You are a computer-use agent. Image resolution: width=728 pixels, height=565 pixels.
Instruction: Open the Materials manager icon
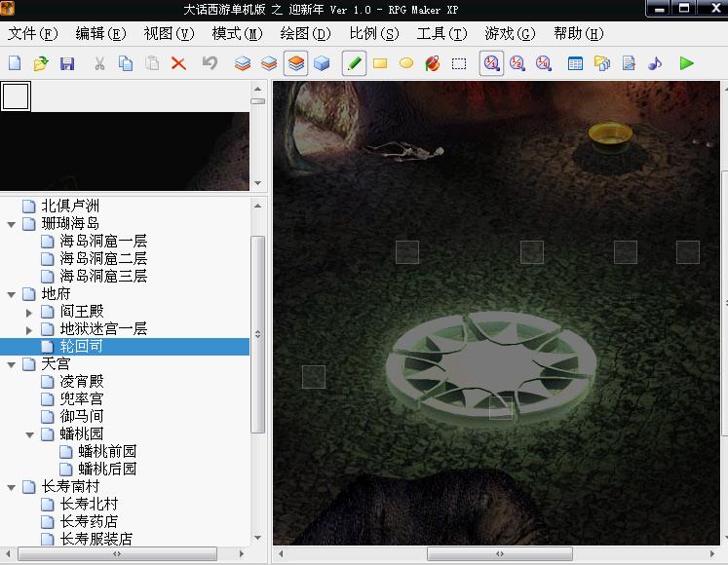(602, 63)
